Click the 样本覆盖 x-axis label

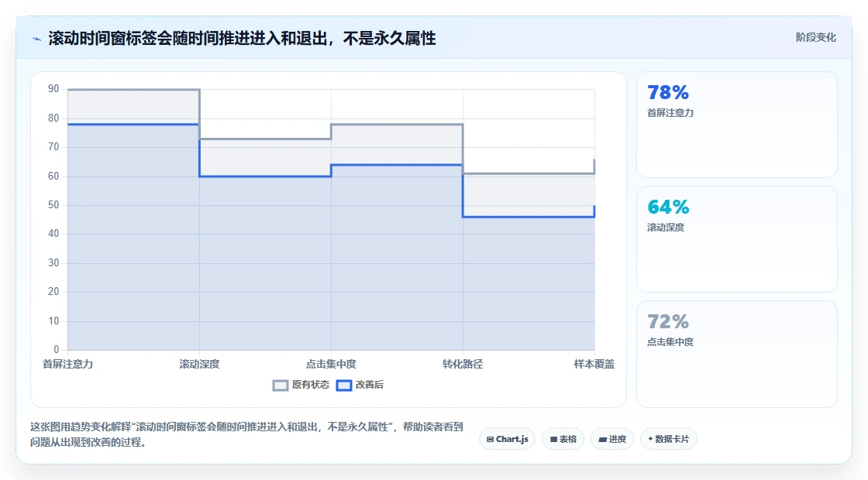(x=594, y=364)
